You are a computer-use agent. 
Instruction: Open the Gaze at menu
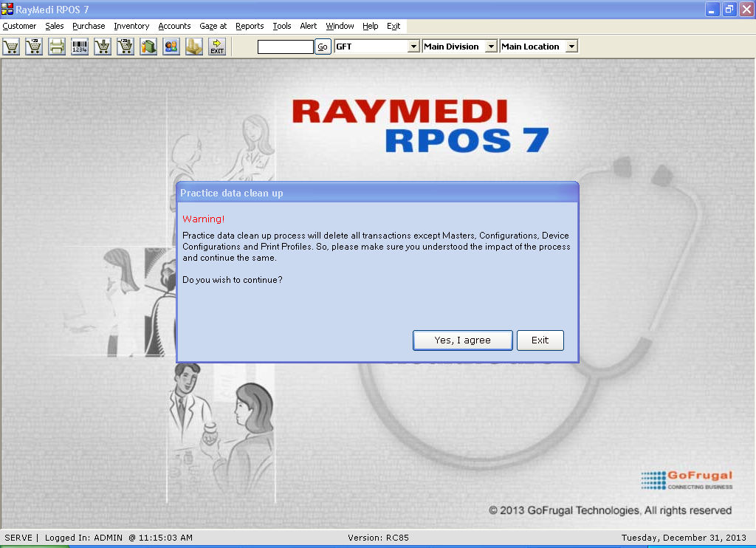pos(213,26)
